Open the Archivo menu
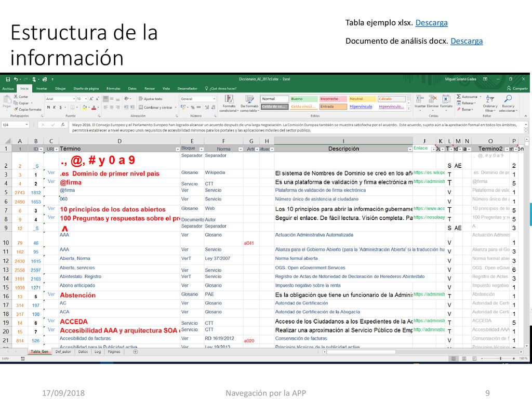Screen dimensions: 532x399 coord(8,88)
